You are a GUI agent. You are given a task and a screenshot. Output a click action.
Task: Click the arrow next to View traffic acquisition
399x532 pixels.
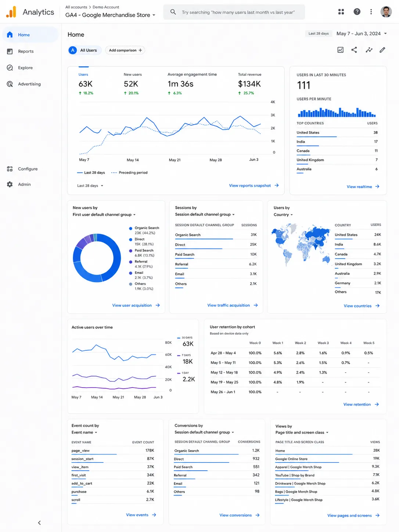point(256,305)
